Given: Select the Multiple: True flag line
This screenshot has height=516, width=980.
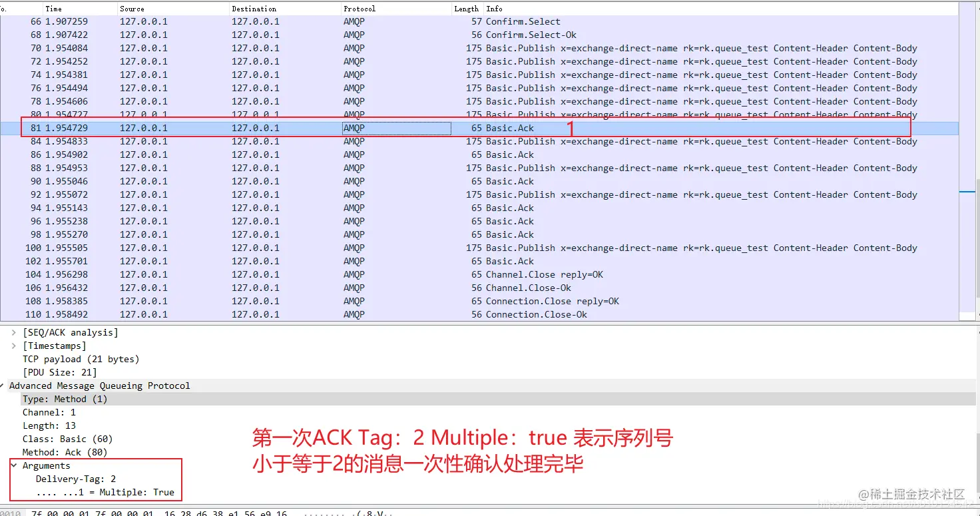Looking at the screenshot, I should [105, 492].
